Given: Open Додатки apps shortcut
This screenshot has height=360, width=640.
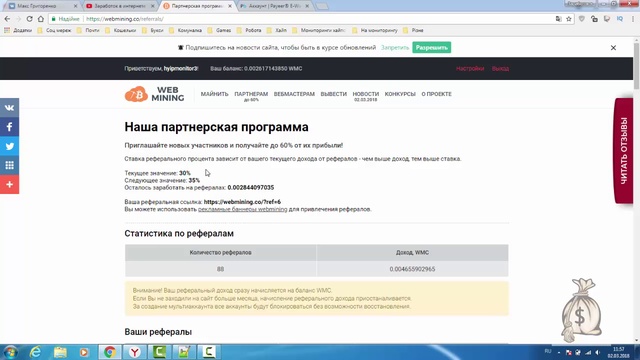Looking at the screenshot, I should click(18, 30).
